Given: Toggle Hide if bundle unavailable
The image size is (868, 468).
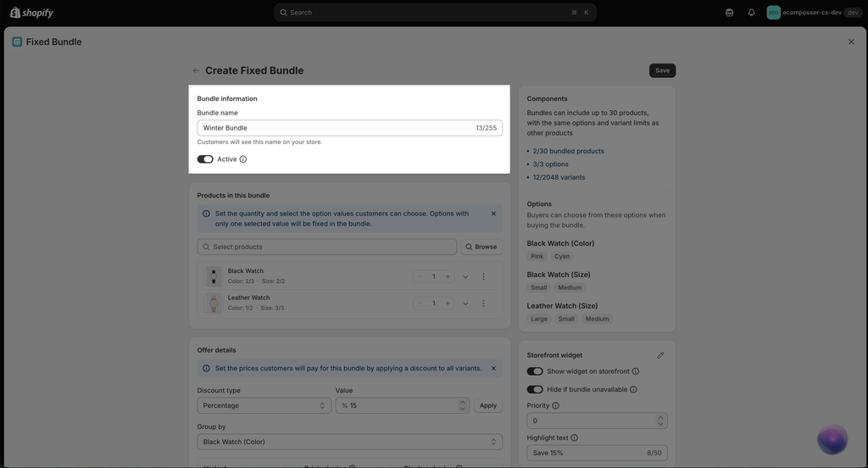Looking at the screenshot, I should click(x=535, y=389).
